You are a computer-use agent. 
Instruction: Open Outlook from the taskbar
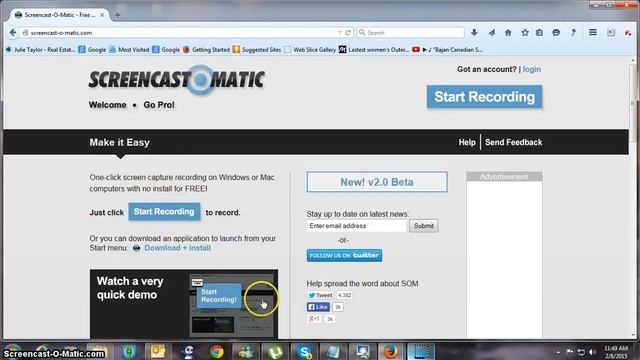(158, 351)
